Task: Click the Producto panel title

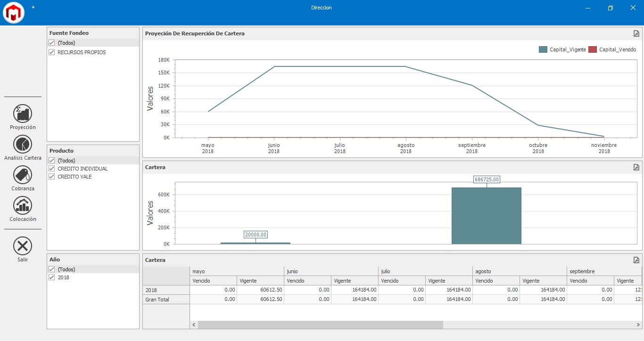Action: point(61,151)
